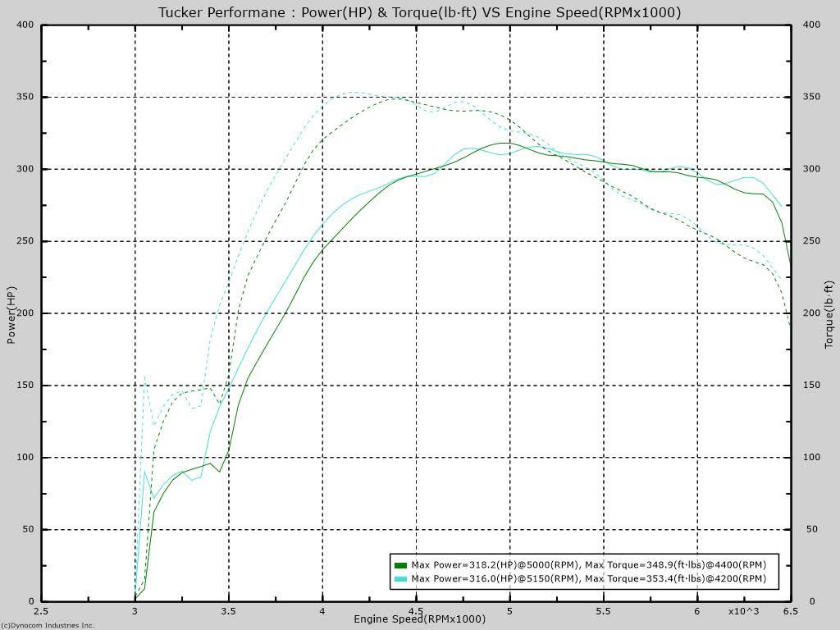Click legend entry 'Max Power=318.2(HP)@5000(RPM)'
This screenshot has width=840, height=630.
coord(495,565)
